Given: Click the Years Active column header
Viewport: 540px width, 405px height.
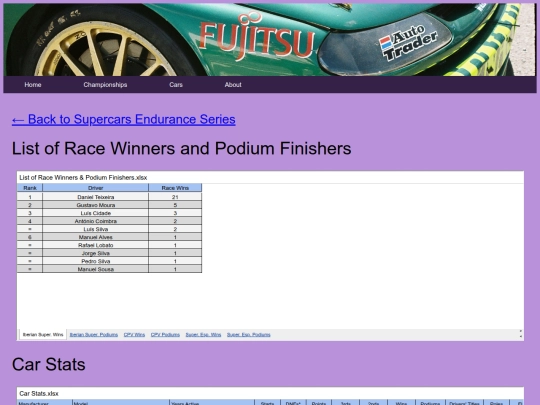Looking at the screenshot, I should coord(212,403).
